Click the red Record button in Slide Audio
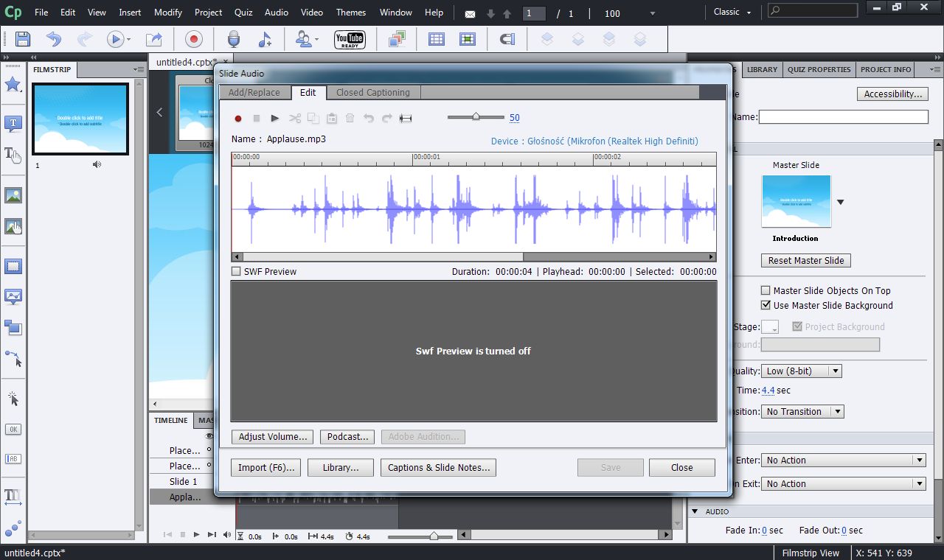Viewport: 944px width, 560px height. coord(237,118)
